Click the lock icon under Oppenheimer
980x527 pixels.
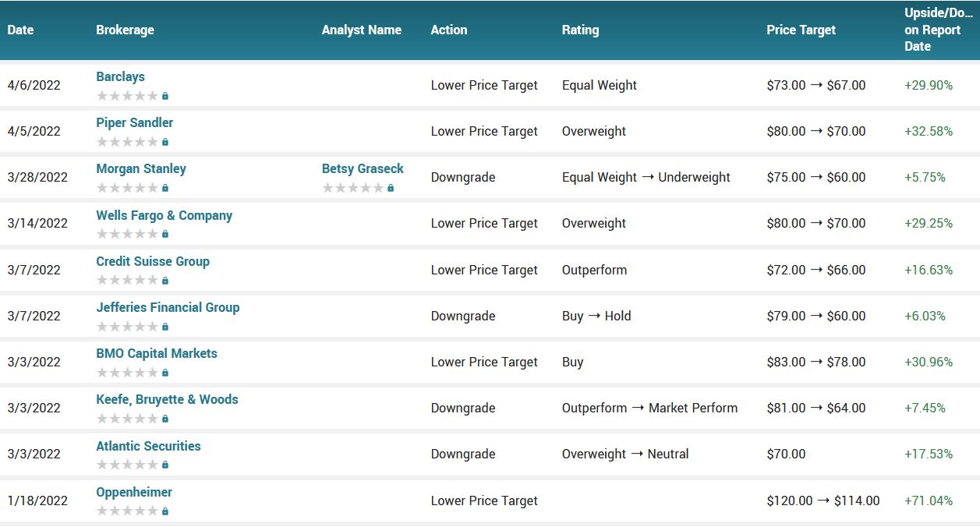pos(165,511)
